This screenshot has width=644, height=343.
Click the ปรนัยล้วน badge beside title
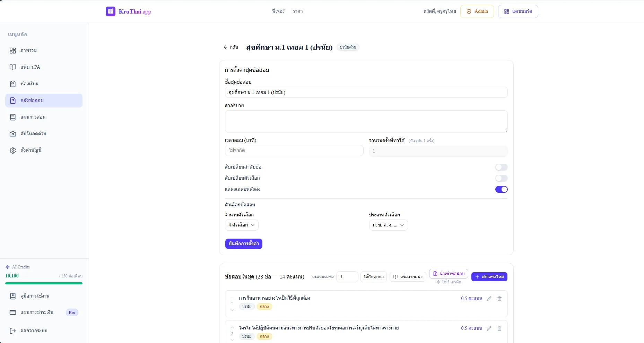point(348,47)
